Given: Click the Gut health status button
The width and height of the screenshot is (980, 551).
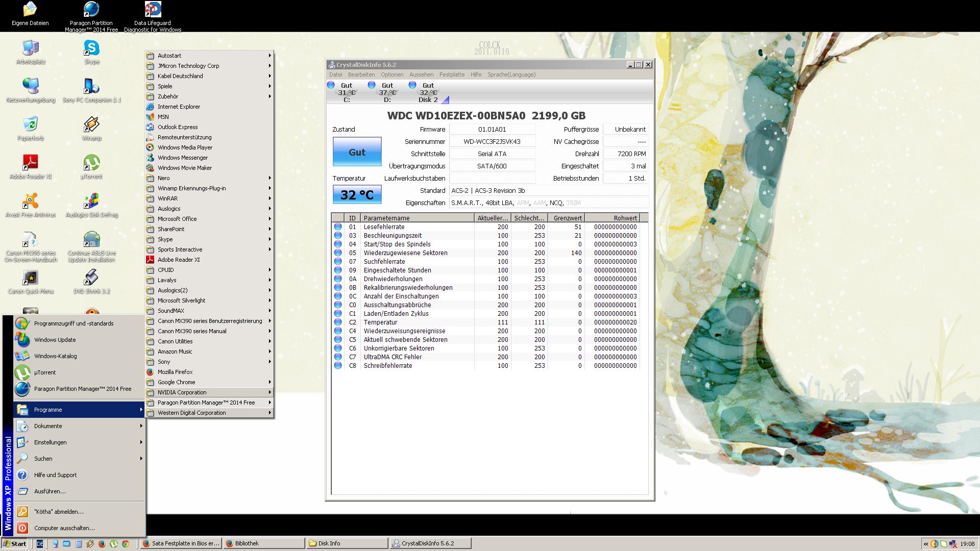Looking at the screenshot, I should pos(357,152).
